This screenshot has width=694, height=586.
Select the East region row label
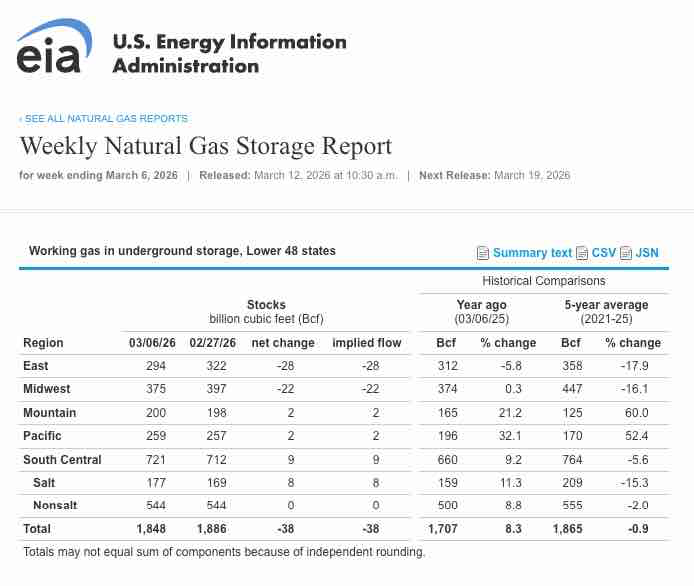(x=36, y=366)
